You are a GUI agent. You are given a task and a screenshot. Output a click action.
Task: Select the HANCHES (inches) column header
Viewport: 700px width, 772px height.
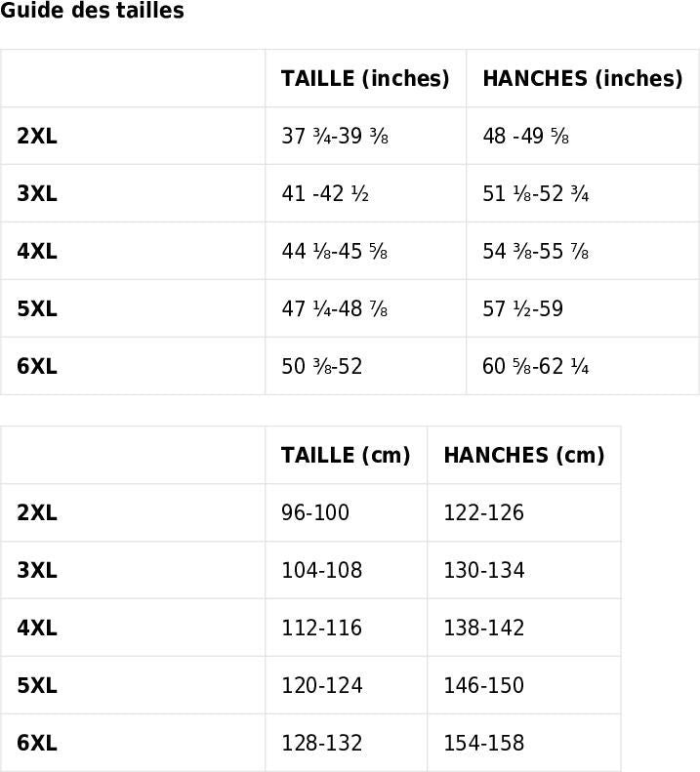tap(583, 79)
